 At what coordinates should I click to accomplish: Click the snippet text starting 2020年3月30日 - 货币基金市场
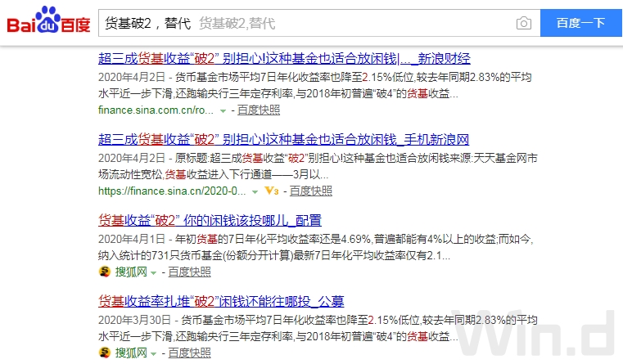tap(318, 328)
